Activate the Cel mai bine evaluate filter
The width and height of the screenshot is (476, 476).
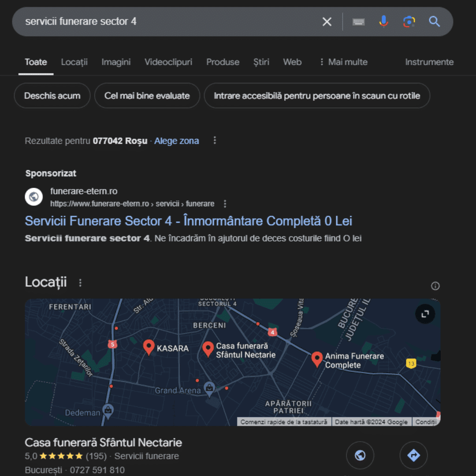coord(147,96)
